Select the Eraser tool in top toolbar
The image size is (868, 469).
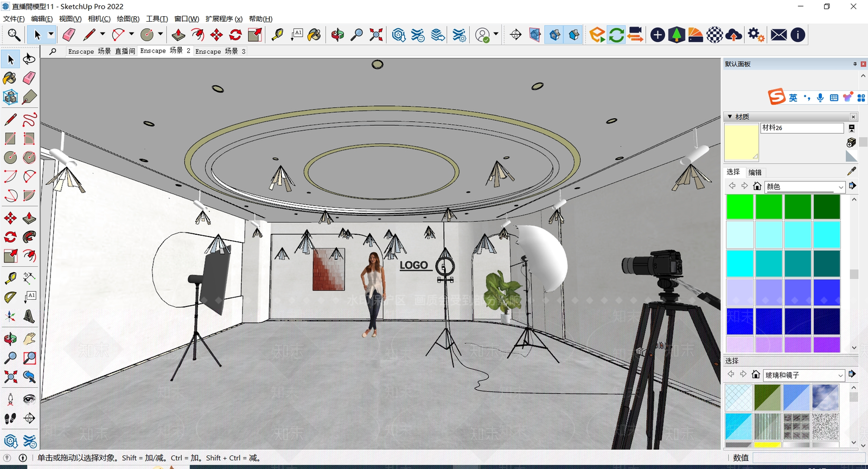[x=69, y=35]
